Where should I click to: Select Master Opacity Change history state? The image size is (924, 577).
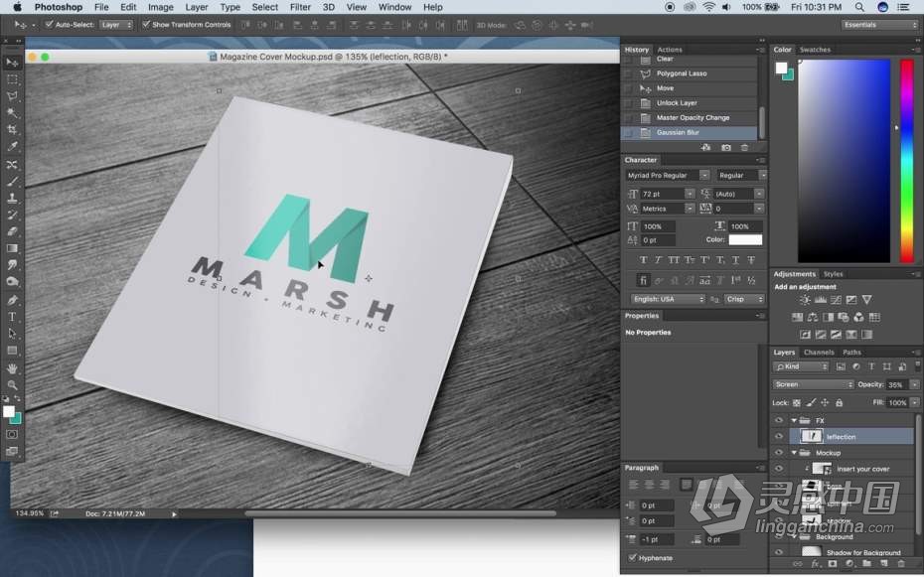[x=691, y=118]
